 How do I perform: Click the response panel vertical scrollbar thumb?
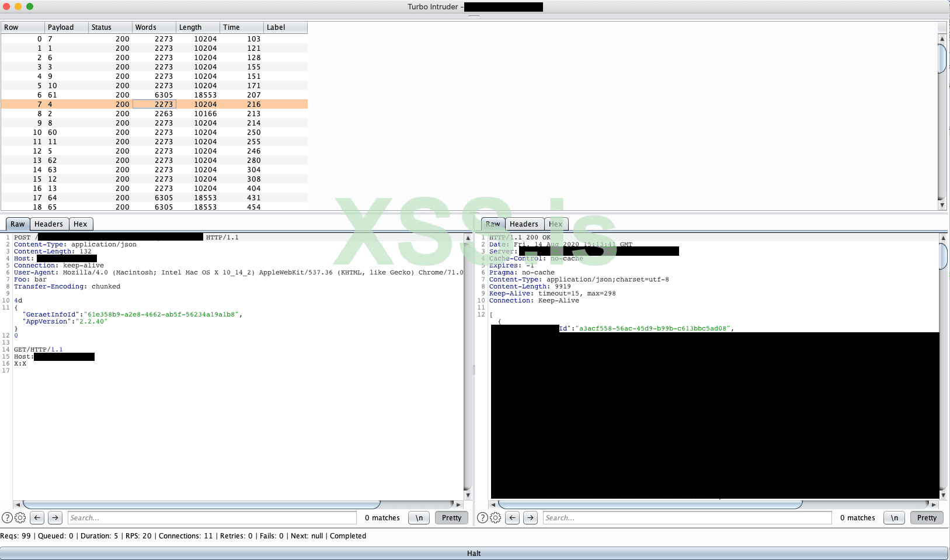tap(943, 256)
